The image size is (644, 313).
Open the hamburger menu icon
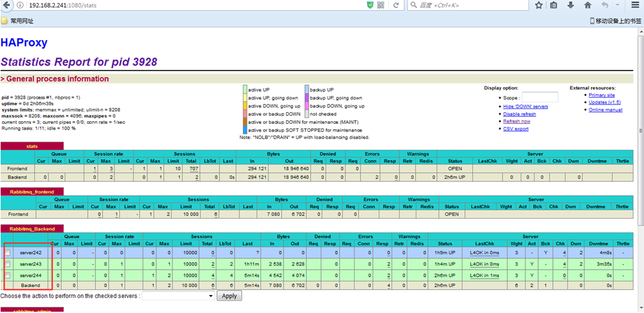(x=634, y=5)
